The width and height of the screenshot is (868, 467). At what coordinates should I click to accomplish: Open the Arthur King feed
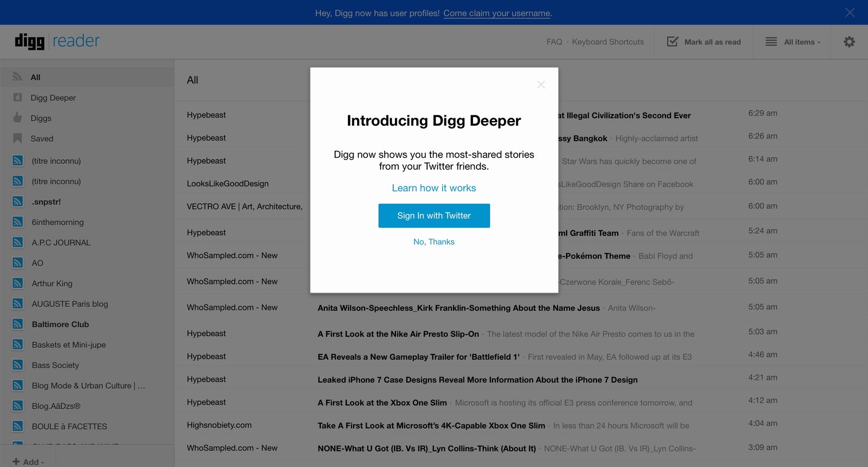(x=52, y=283)
